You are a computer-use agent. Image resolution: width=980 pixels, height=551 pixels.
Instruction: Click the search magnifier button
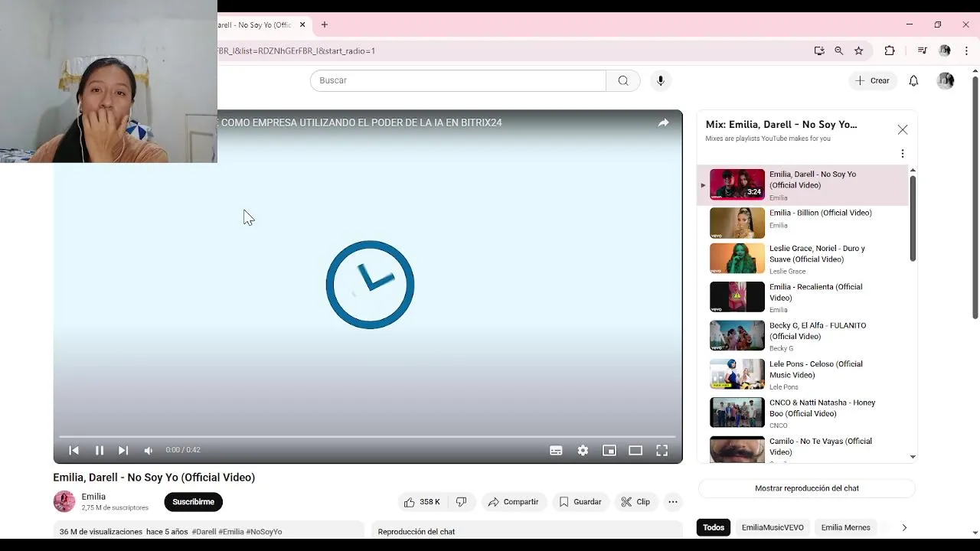[x=623, y=80]
